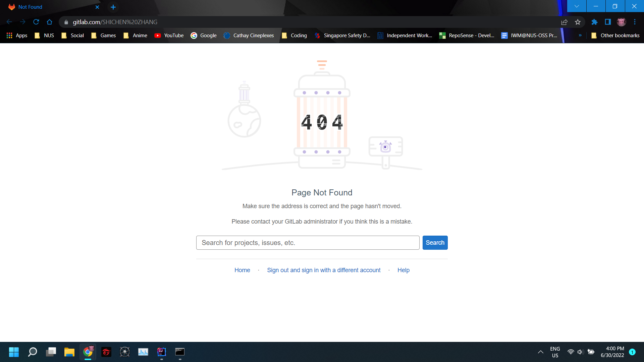Show hidden system tray icons
The height and width of the screenshot is (362, 644).
click(x=541, y=352)
